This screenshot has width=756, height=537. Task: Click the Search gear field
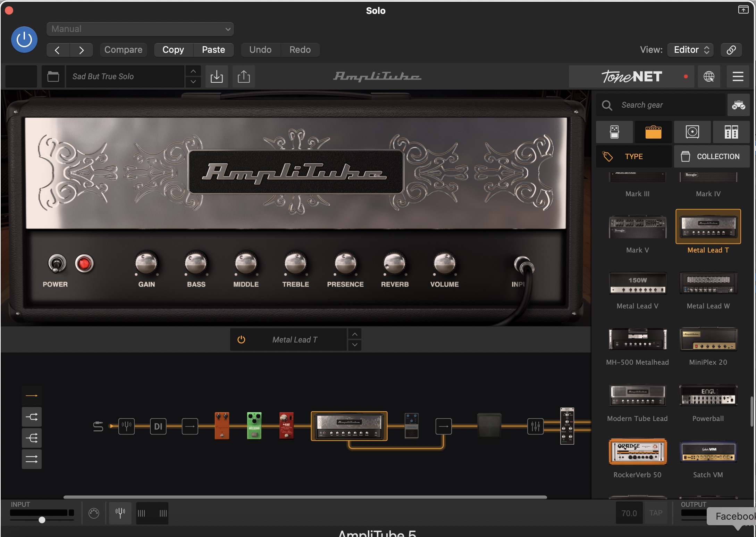[661, 105]
